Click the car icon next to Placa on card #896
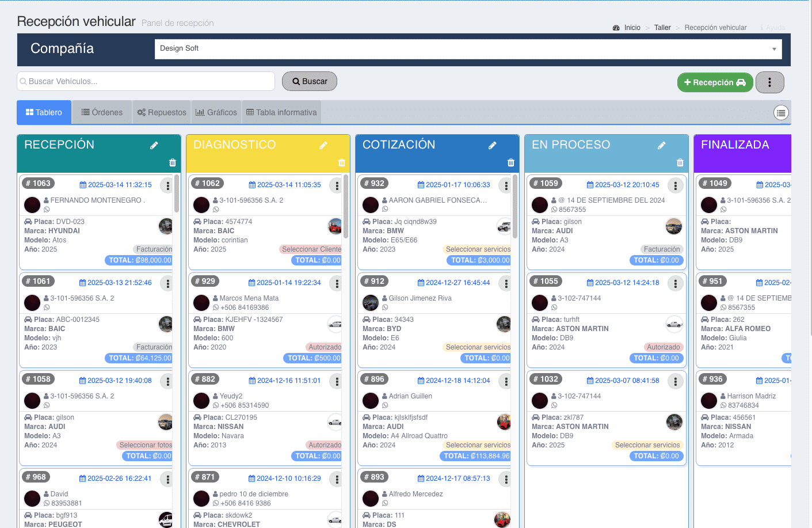 366,416
